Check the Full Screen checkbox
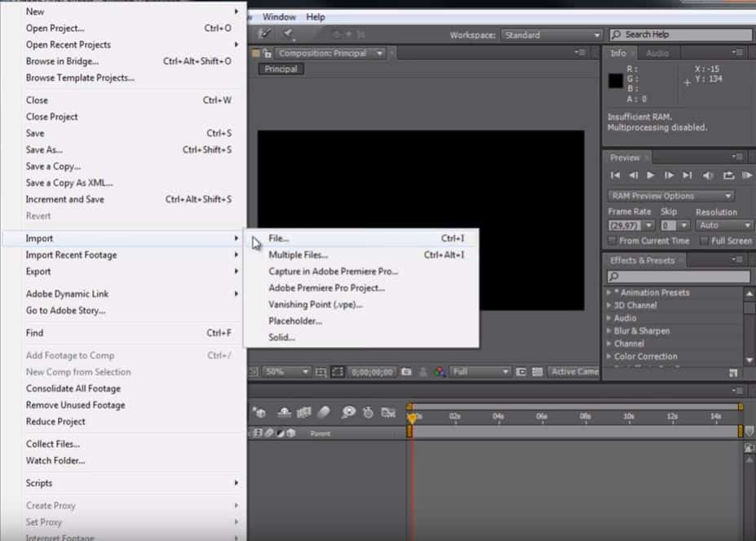 705,241
